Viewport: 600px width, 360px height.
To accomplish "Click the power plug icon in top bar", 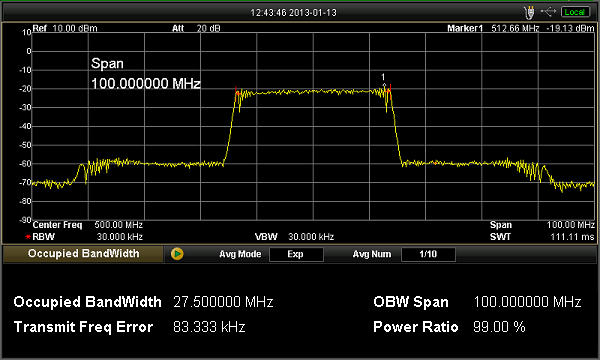I will point(530,13).
